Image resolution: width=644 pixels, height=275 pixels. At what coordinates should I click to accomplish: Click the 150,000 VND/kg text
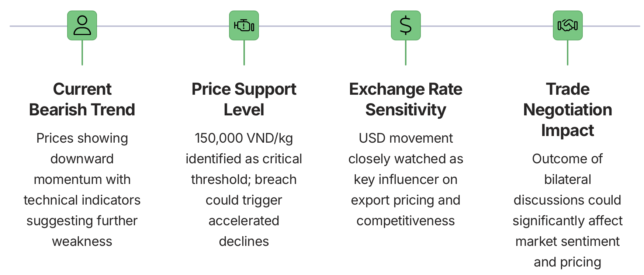point(244,138)
